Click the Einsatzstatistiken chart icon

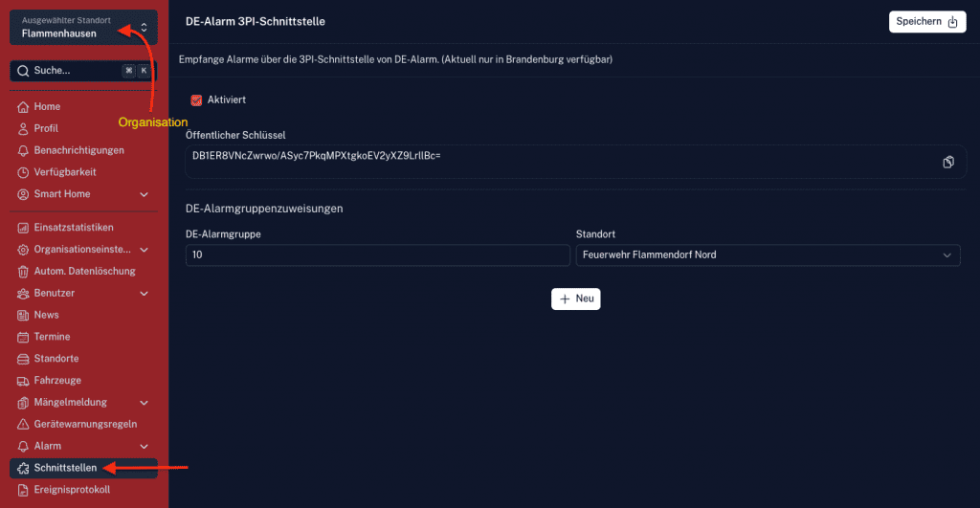click(24, 228)
